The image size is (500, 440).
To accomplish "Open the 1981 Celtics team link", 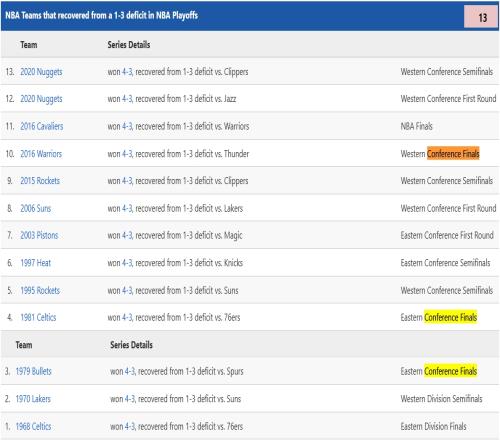I will (x=38, y=317).
